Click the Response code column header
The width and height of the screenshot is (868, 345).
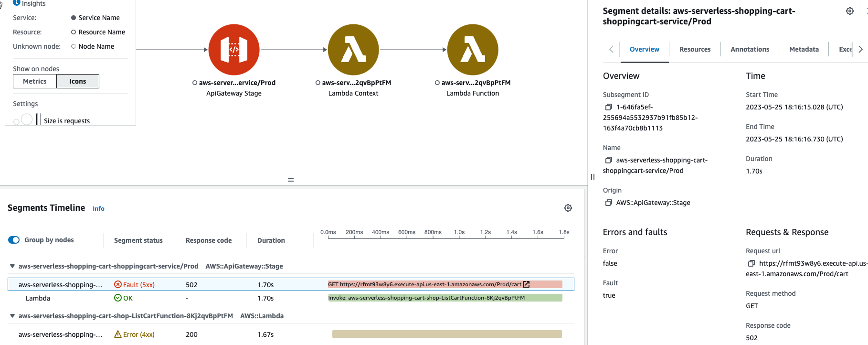point(209,240)
